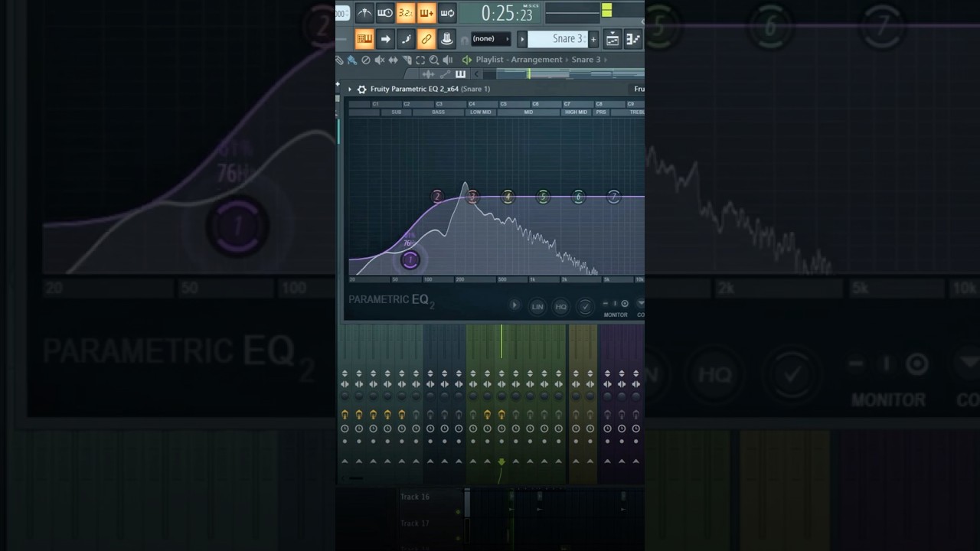This screenshot has height=551, width=980.
Task: Open Fruity Parametric EQ 2 plugin options arrow
Action: tap(350, 90)
